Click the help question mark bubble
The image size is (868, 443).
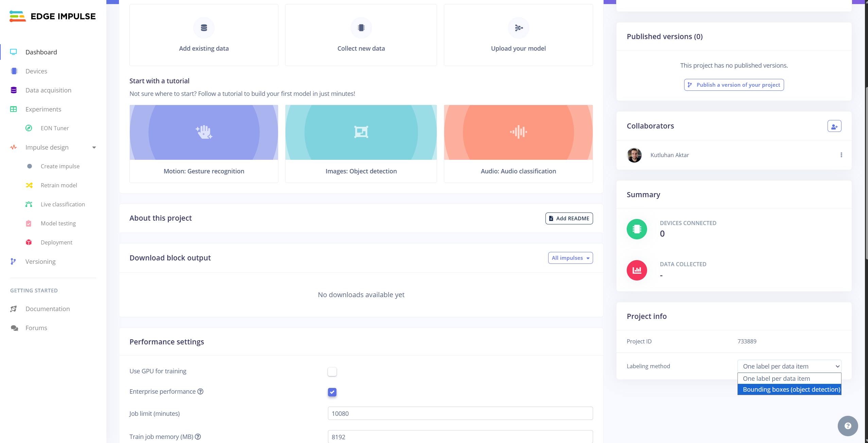(848, 426)
